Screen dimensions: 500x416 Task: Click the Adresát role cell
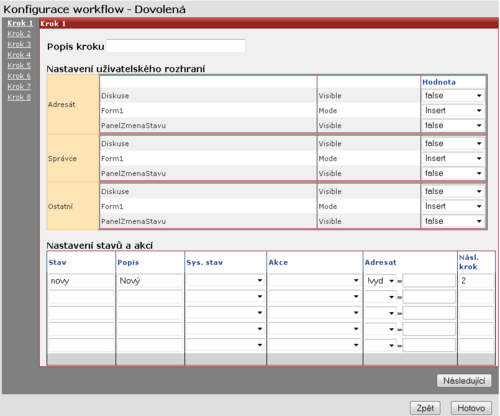pos(73,104)
